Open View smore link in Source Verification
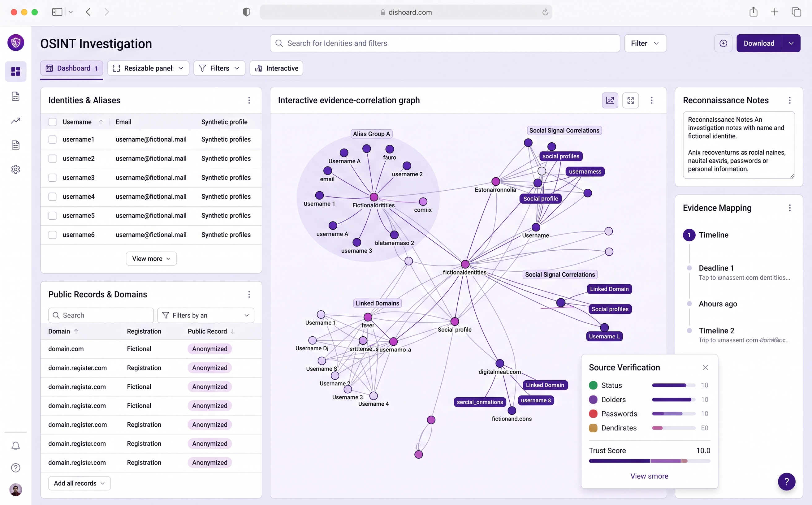Screen dimensions: 812x505 point(649,476)
